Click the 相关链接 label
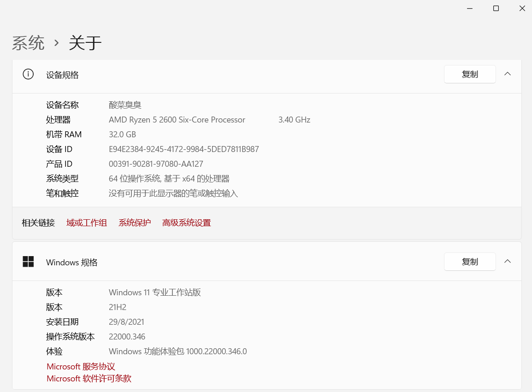 pyautogui.click(x=38, y=223)
